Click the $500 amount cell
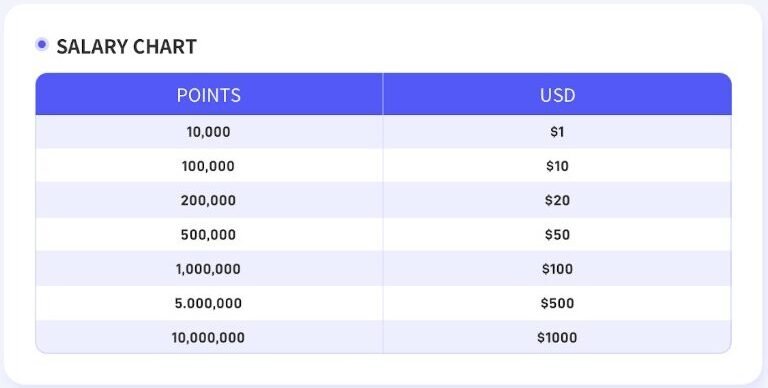The height and width of the screenshot is (388, 768). pos(557,303)
